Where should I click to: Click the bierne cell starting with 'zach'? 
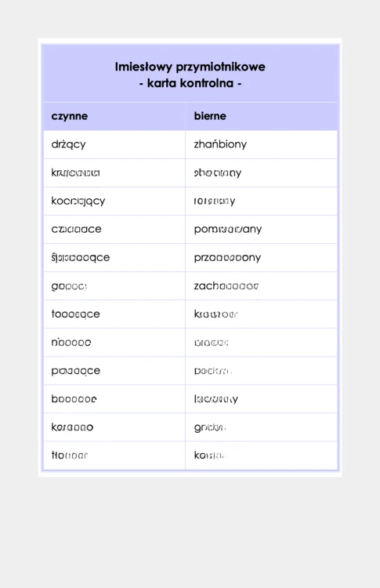262,285
